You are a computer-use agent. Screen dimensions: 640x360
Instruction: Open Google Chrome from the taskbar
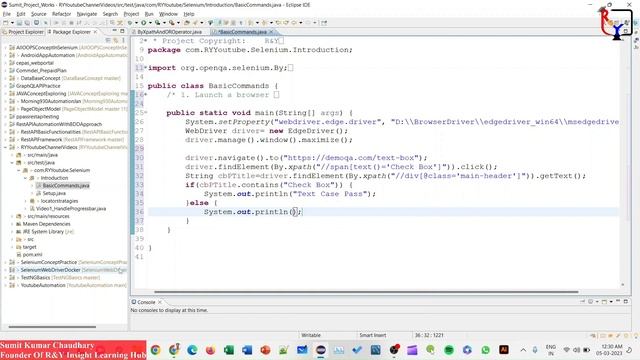coord(156,350)
